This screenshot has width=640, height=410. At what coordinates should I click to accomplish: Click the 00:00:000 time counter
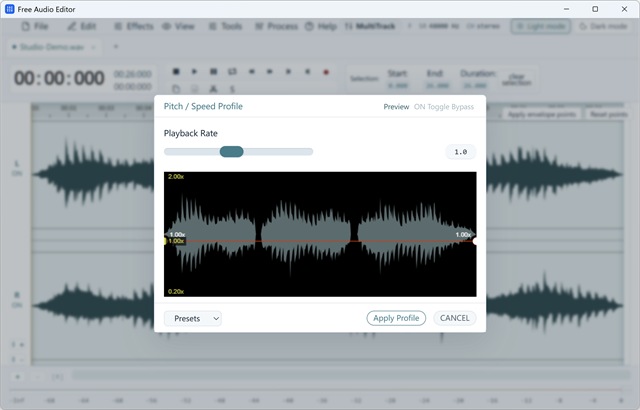[x=59, y=78]
